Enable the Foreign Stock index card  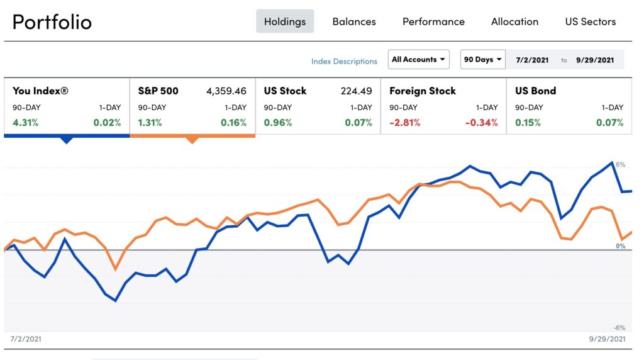click(443, 106)
